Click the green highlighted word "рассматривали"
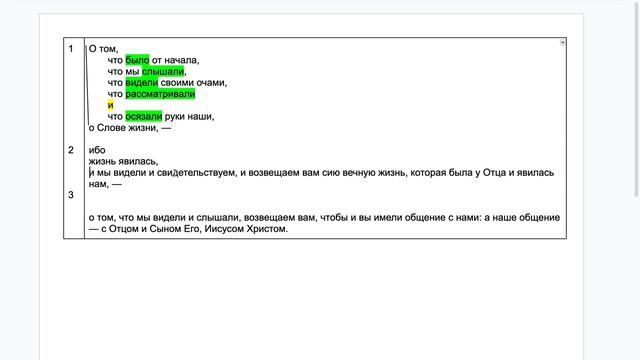640x360 pixels. coord(160,94)
